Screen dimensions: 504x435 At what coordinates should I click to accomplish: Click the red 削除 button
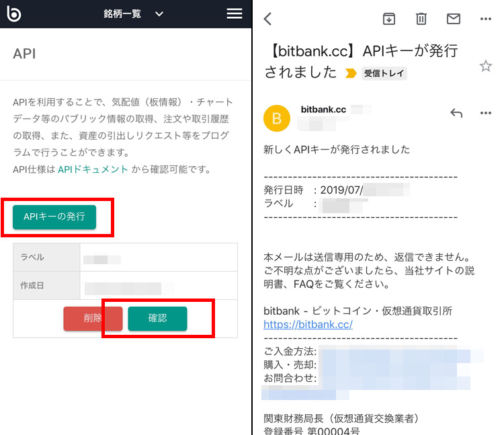(x=93, y=318)
